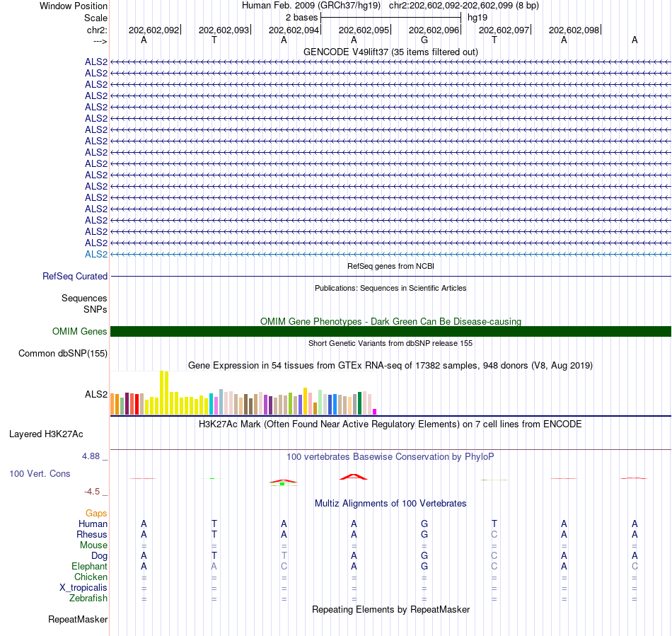Click the Elephant alignment row label
Viewport: 672px width, 636px height.
(x=89, y=566)
